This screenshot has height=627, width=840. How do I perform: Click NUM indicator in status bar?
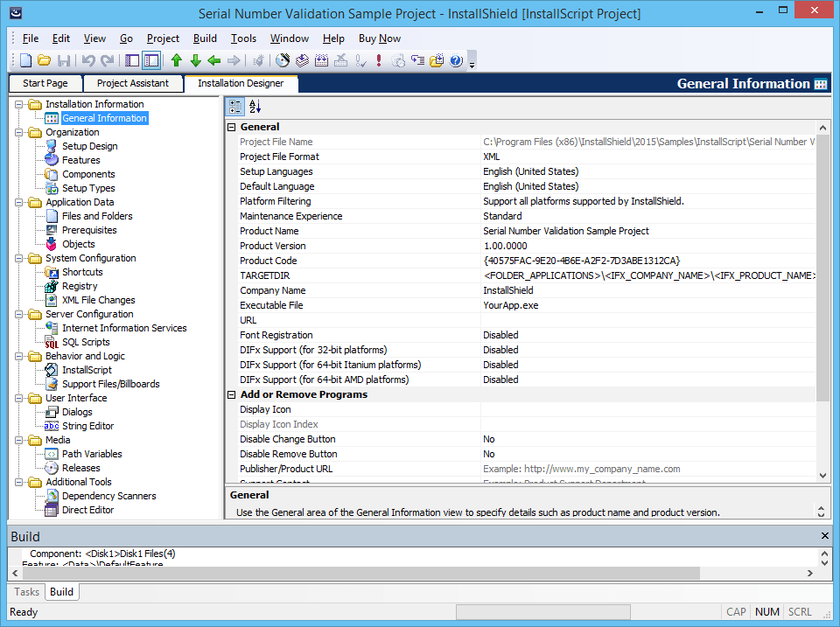pyautogui.click(x=766, y=611)
